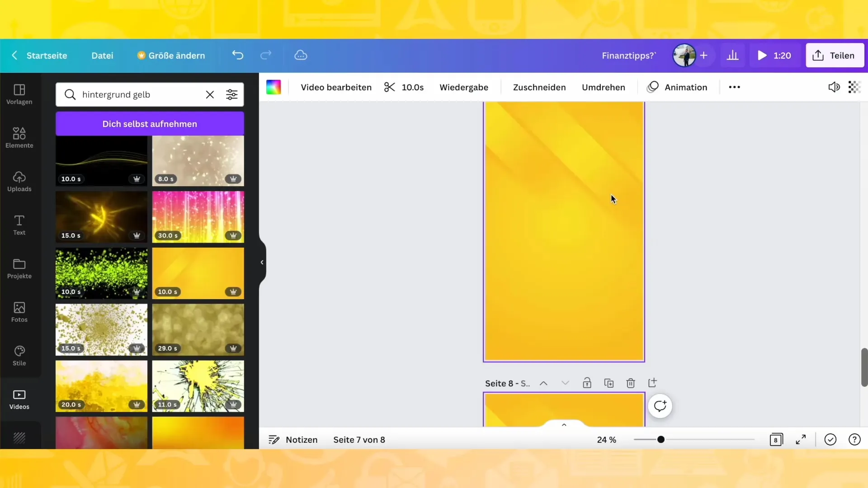Click the 24 % zoom level
Screen dimensions: 868x488
click(606, 440)
